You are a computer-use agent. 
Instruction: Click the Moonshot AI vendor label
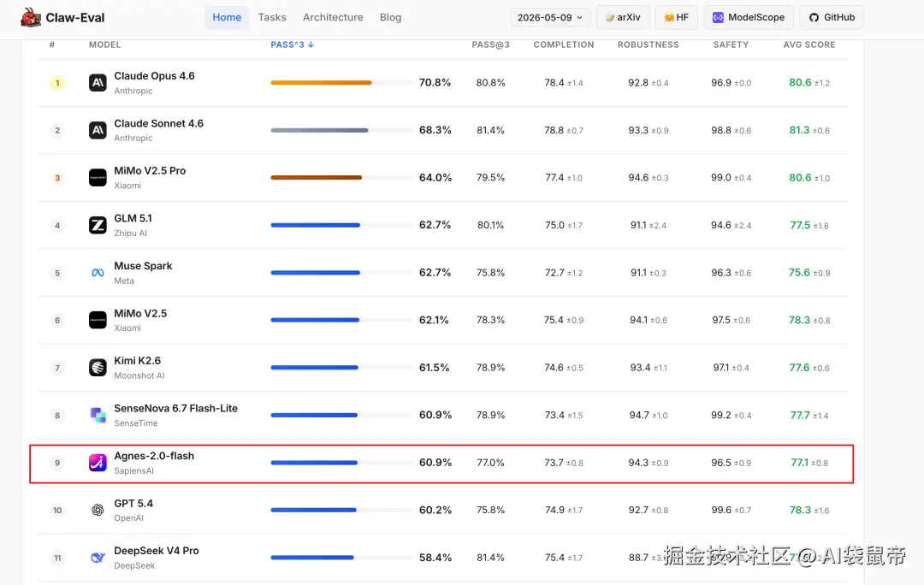pos(139,375)
